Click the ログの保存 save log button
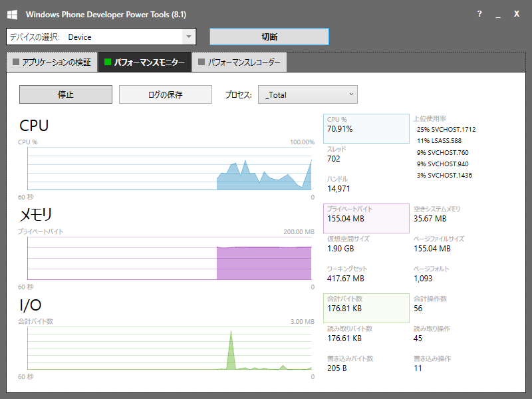The height and width of the screenshot is (399, 532). 166,94
